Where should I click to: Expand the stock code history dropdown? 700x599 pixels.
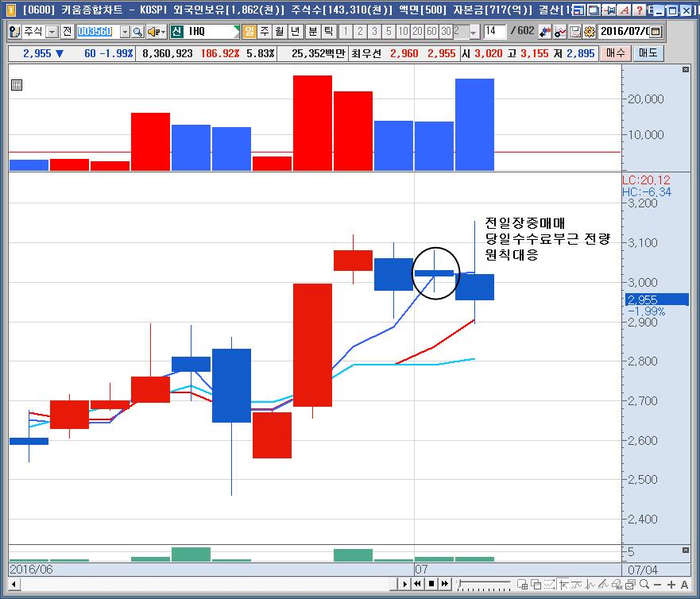point(125,32)
